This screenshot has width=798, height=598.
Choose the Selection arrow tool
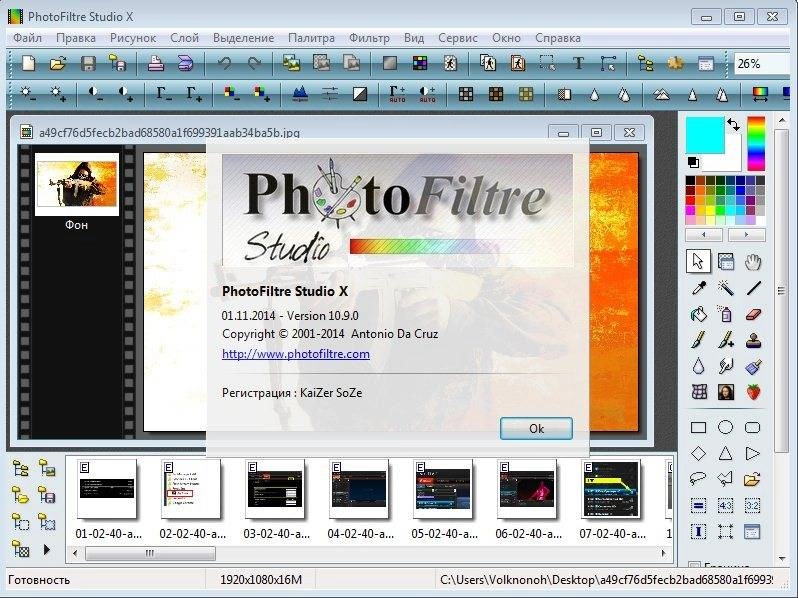point(698,262)
